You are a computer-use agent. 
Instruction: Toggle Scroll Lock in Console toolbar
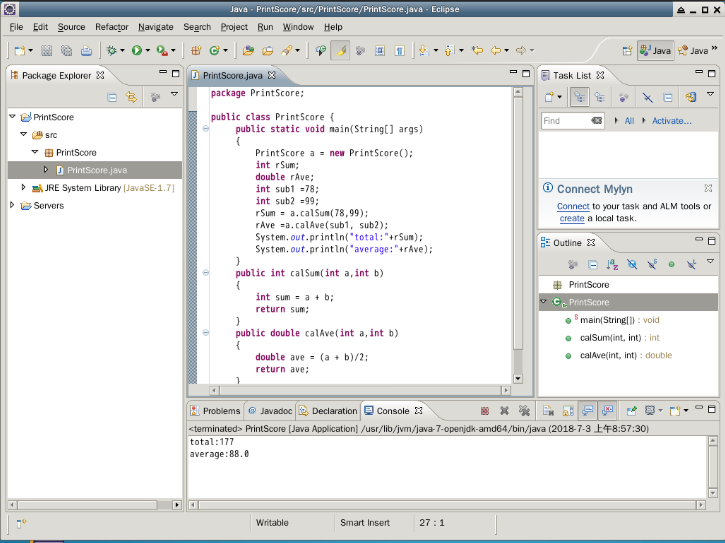566,411
